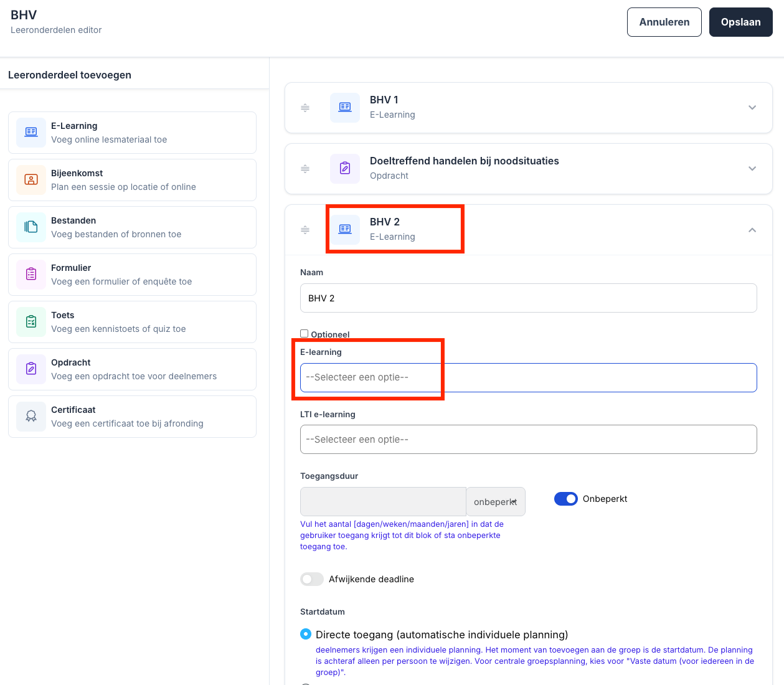
Task: Collapse the BHV 2 section chevron
Action: [x=752, y=230]
